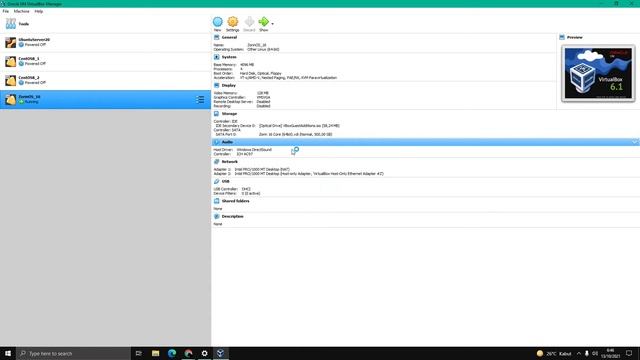Click the 'ICH AC97' audio controller value
The image size is (640, 360).
(244, 154)
